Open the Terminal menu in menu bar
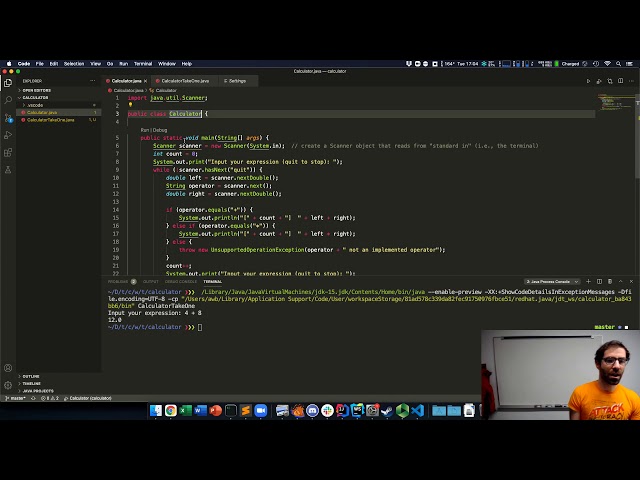This screenshot has height=480, width=640. 143,64
